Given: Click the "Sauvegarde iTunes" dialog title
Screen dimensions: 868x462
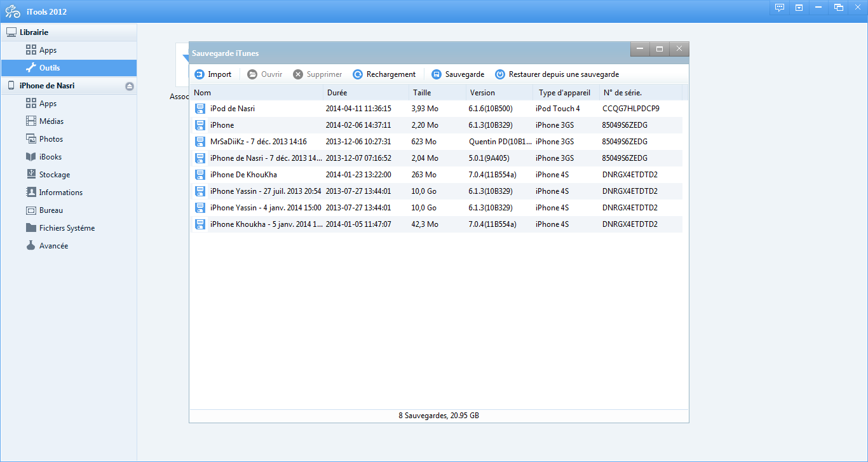Looking at the screenshot, I should (226, 53).
